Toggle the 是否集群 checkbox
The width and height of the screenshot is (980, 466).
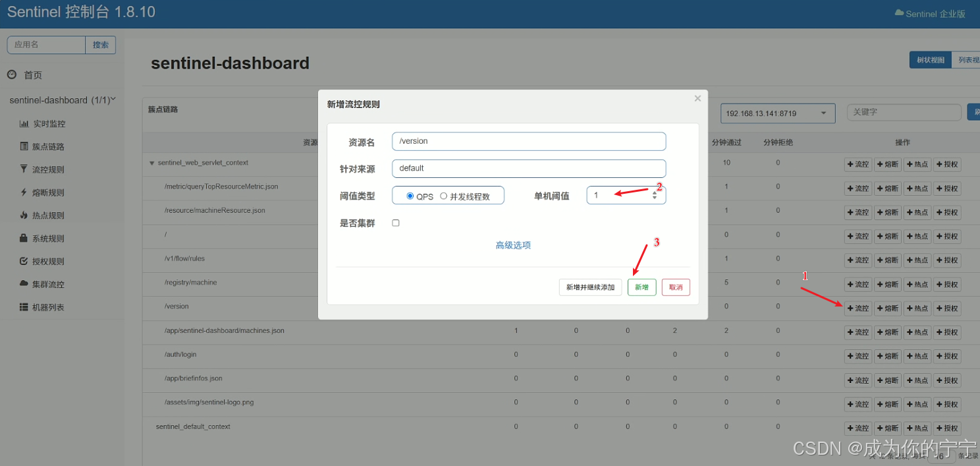pos(396,223)
